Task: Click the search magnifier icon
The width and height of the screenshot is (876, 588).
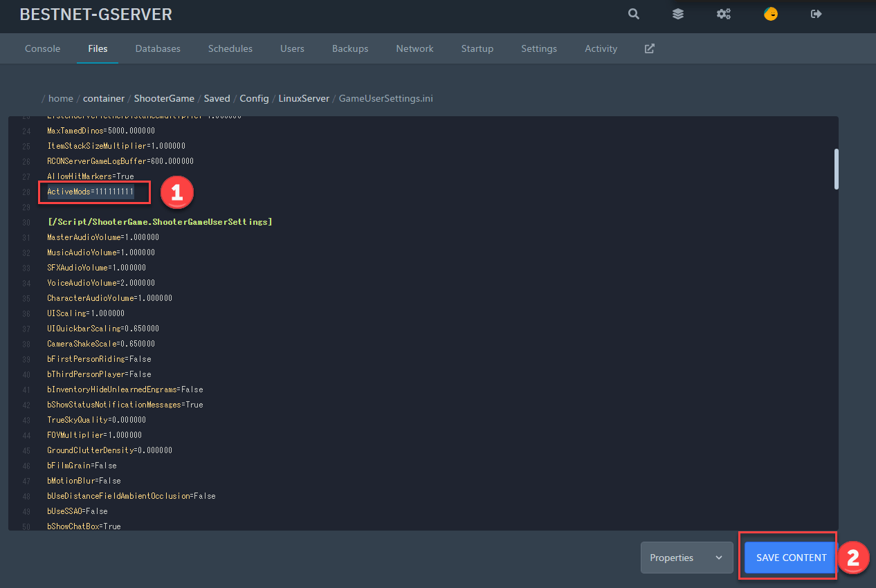Action: pos(633,14)
